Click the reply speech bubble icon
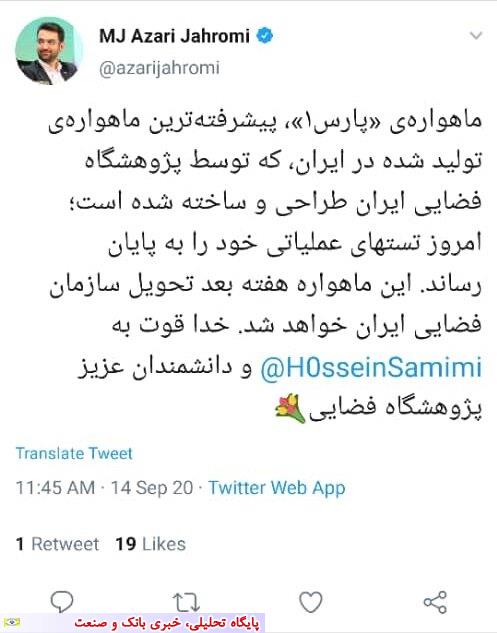 62,602
